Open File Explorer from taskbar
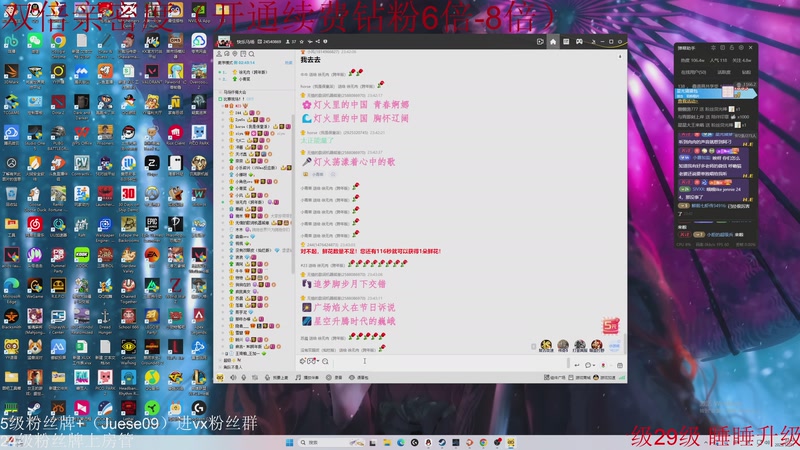Viewport: 800px width, 450px height. click(x=387, y=442)
